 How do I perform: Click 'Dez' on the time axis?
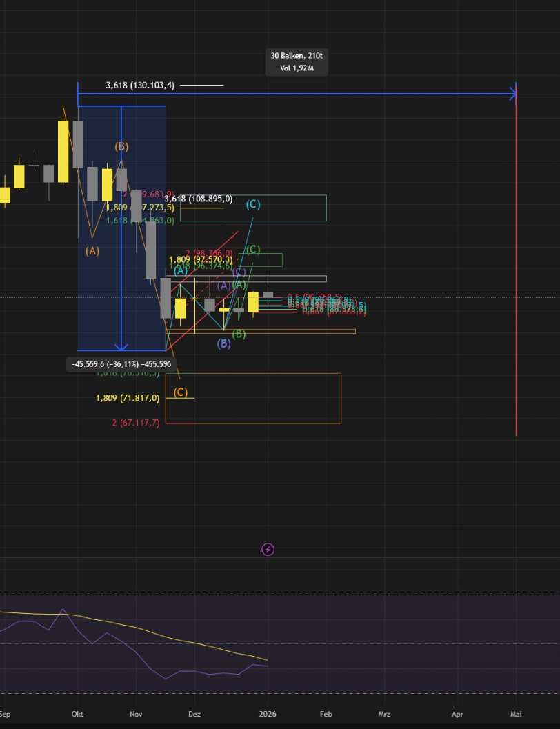pyautogui.click(x=194, y=714)
